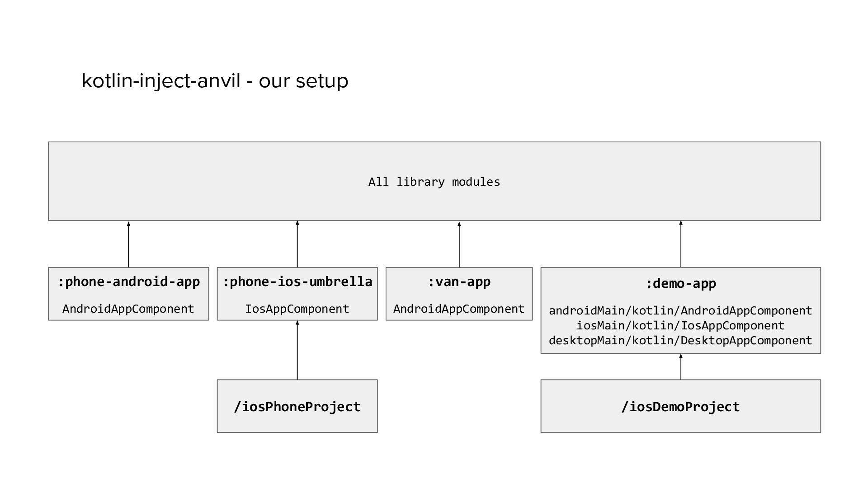Select AndroidAppComponent text under :phone-android-app
Image resolution: width=868 pixels, height=488 pixels.
click(x=128, y=309)
